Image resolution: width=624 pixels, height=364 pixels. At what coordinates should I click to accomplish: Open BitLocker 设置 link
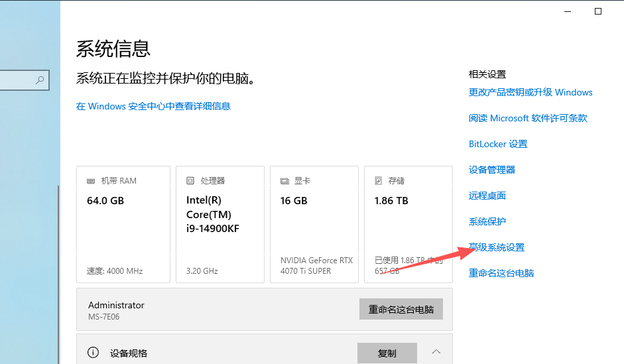point(498,144)
